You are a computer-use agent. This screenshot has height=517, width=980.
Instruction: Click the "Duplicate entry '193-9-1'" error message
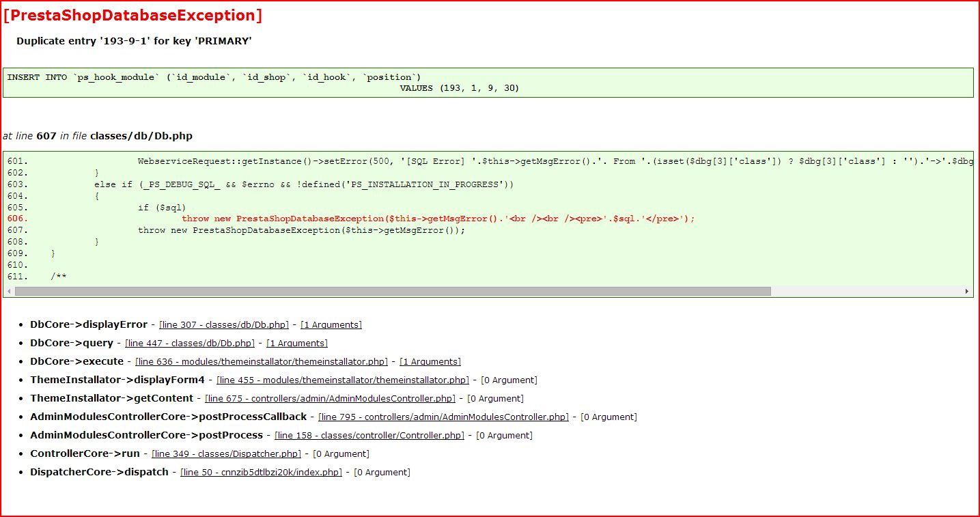click(x=134, y=41)
